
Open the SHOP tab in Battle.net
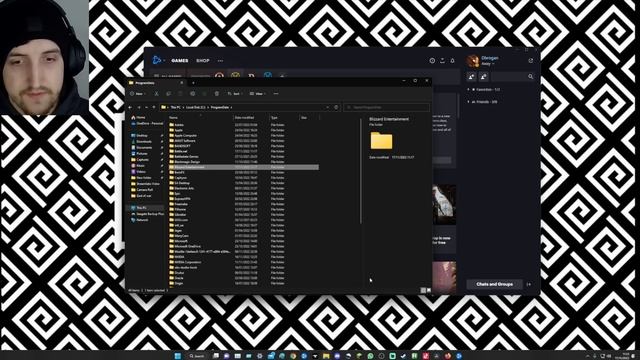tap(203, 60)
